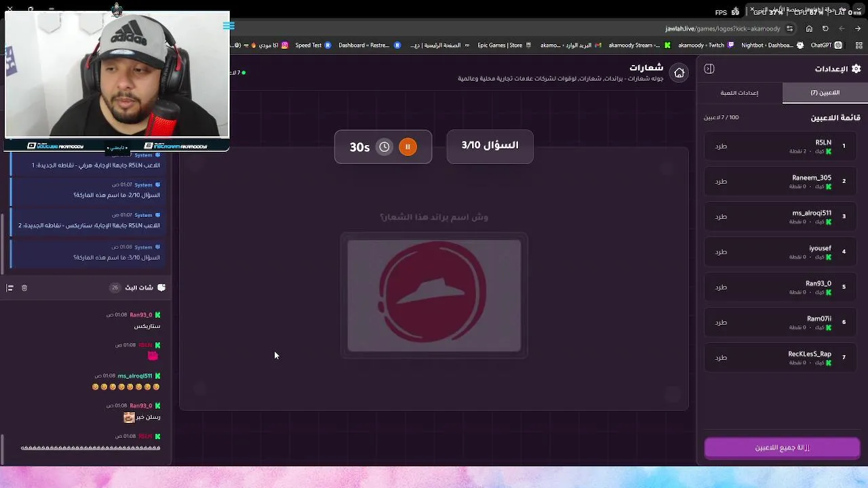The height and width of the screenshot is (488, 868).
Task: Kick player Raneem_305 with طرد
Action: [x=721, y=181]
